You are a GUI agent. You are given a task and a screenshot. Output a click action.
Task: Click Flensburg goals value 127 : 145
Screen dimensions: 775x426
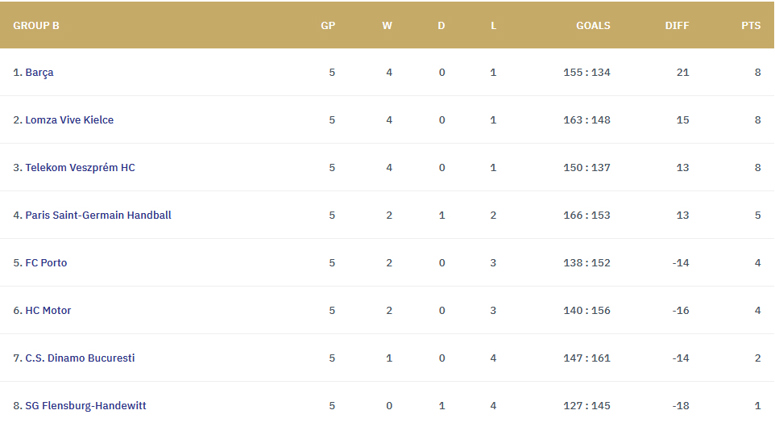587,406
